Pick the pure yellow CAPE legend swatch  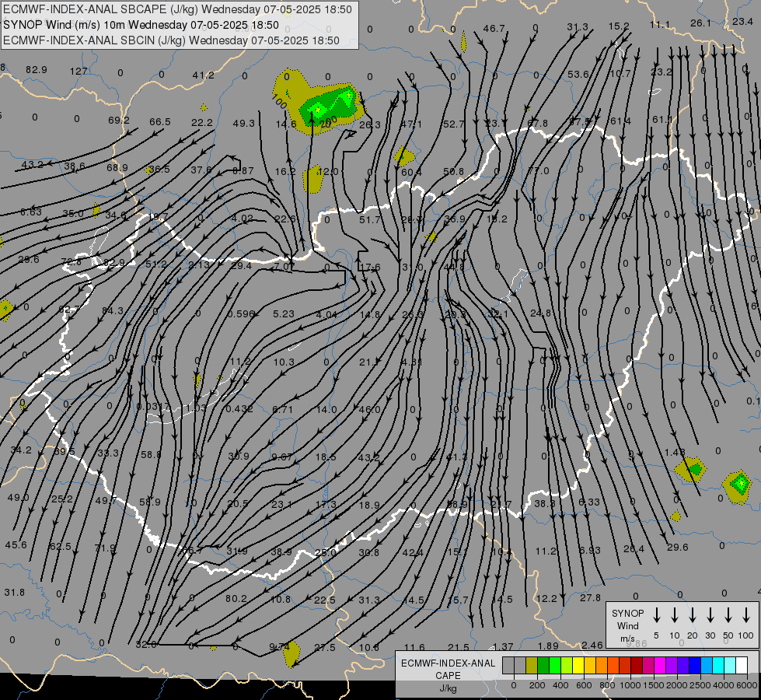tap(578, 666)
